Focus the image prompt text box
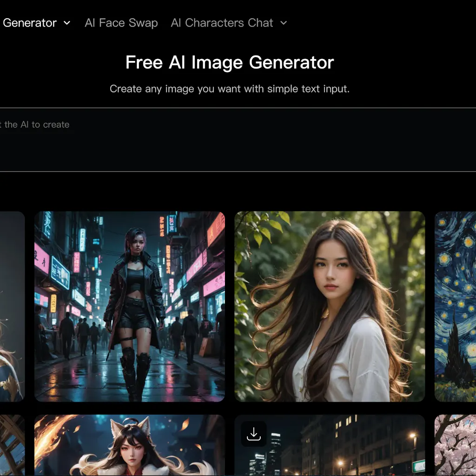The height and width of the screenshot is (476, 476). click(x=232, y=139)
